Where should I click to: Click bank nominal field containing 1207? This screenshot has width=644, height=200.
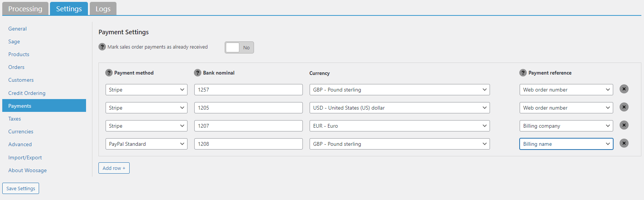click(x=248, y=126)
